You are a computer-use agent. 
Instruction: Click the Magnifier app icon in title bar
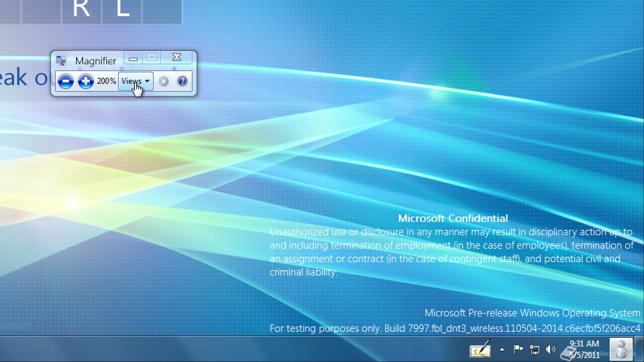pyautogui.click(x=61, y=61)
